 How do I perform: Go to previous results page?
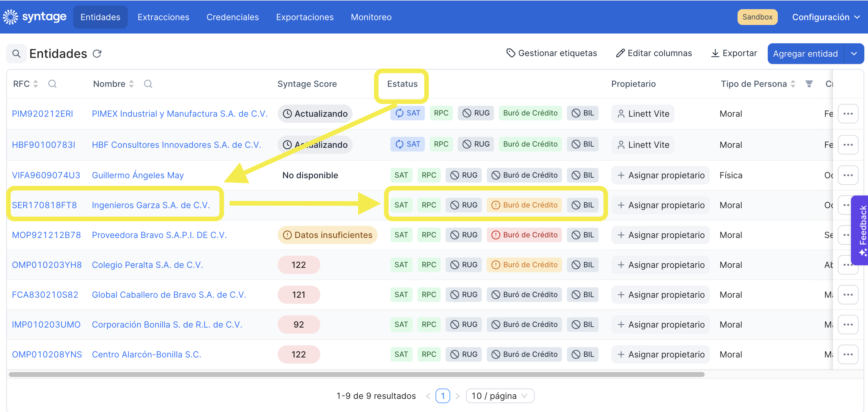pyautogui.click(x=428, y=396)
